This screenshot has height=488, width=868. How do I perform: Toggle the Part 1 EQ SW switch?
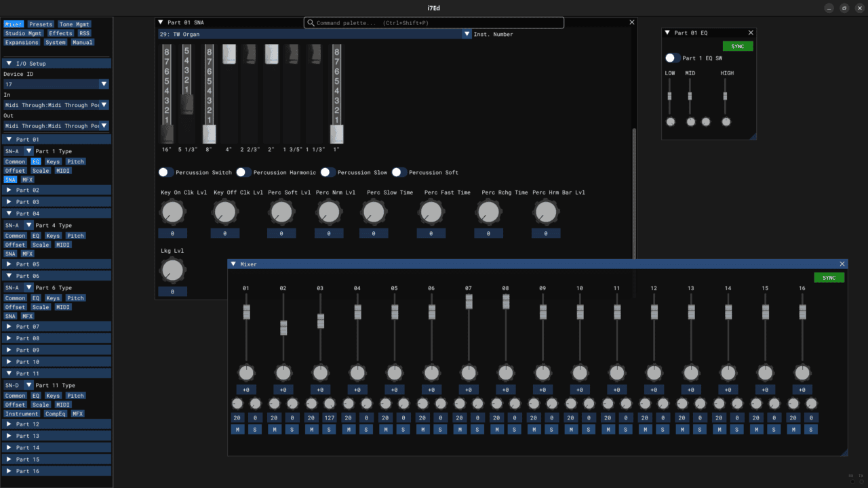tap(673, 58)
